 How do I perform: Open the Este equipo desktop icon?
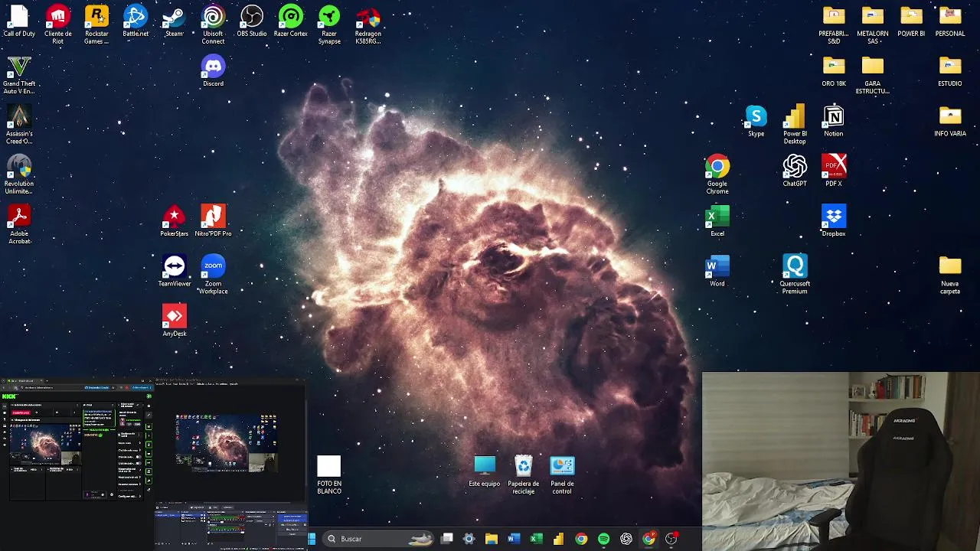(x=485, y=471)
